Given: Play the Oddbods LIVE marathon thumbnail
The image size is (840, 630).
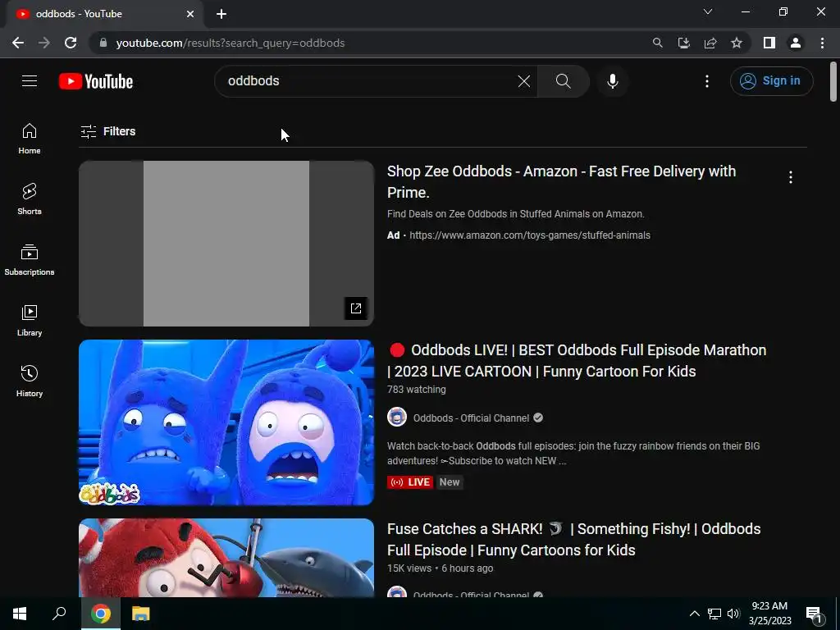Looking at the screenshot, I should pyautogui.click(x=226, y=422).
